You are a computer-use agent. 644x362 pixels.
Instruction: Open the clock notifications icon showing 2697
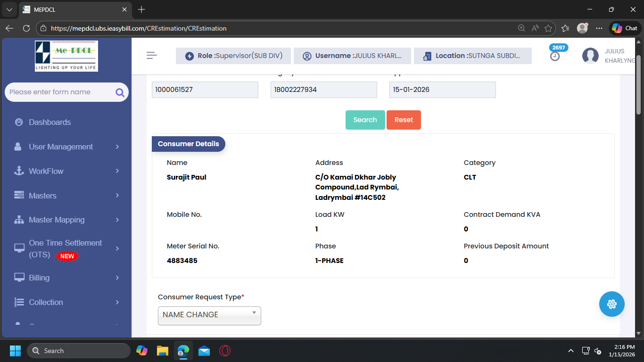coord(555,56)
